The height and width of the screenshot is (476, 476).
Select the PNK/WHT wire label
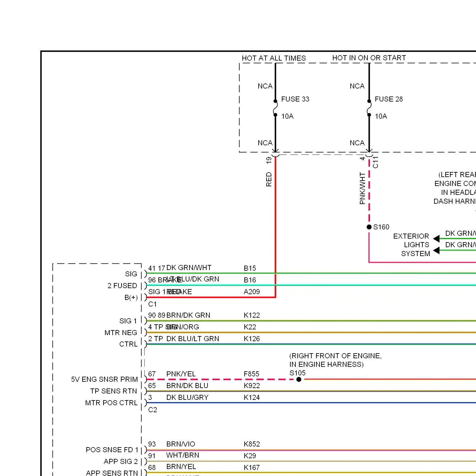362,188
